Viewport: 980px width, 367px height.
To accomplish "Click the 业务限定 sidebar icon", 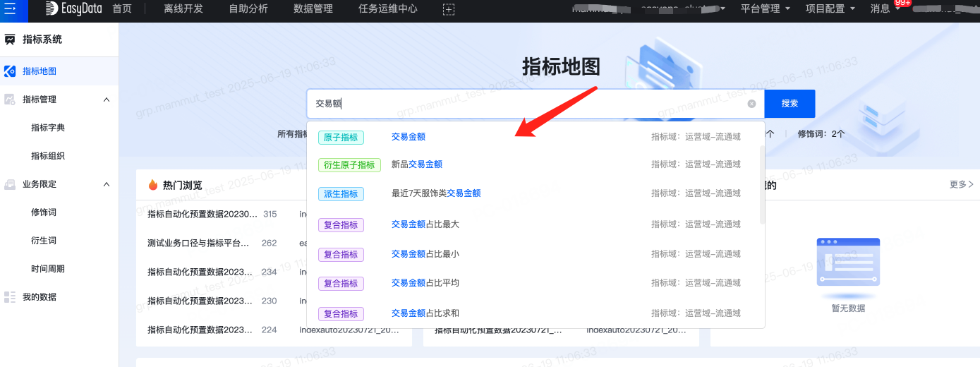I will tap(10, 184).
